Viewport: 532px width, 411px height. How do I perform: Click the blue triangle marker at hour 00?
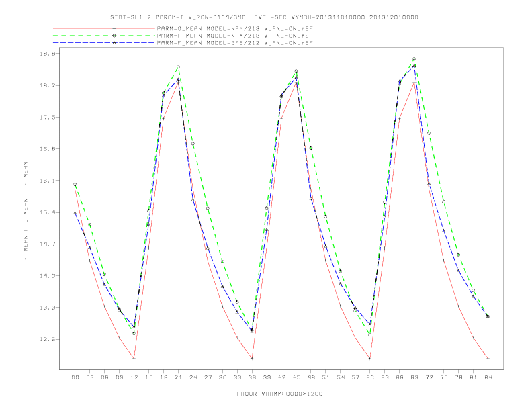click(75, 213)
